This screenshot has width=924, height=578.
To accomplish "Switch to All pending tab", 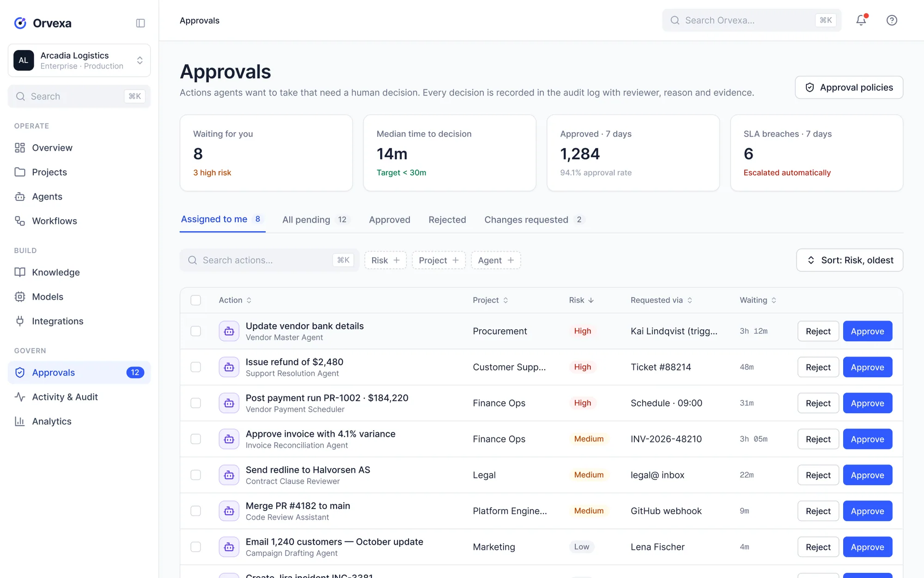I will [x=316, y=220].
